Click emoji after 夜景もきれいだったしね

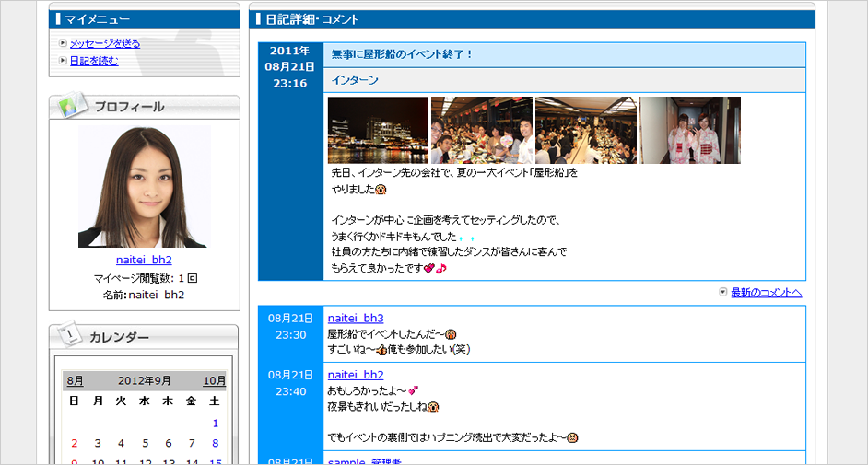433,407
